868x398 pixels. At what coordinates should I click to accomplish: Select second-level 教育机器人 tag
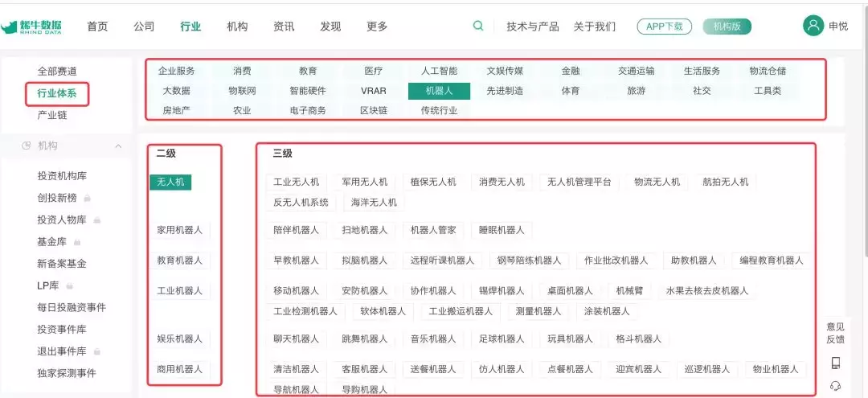pos(180,261)
